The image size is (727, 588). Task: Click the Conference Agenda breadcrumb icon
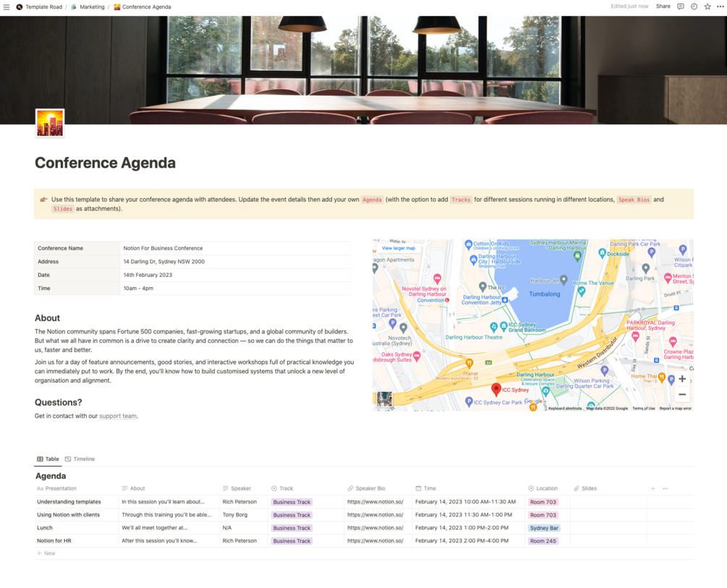tap(117, 7)
